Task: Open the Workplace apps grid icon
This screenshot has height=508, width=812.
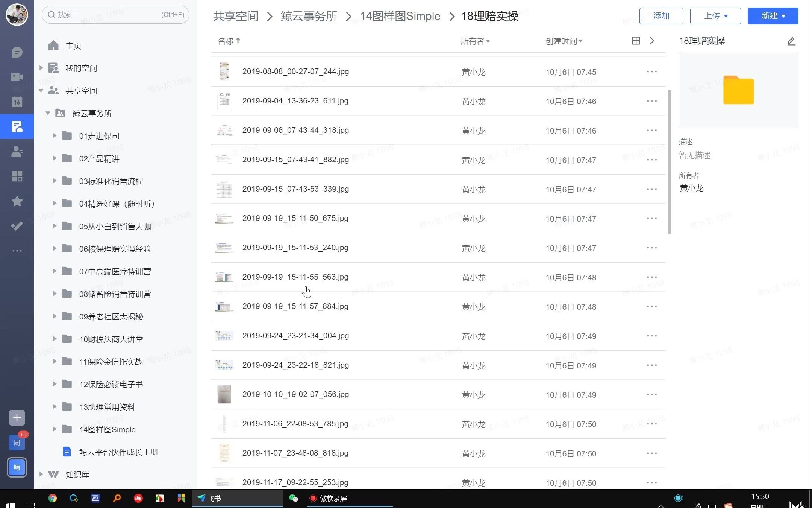Action: [17, 176]
